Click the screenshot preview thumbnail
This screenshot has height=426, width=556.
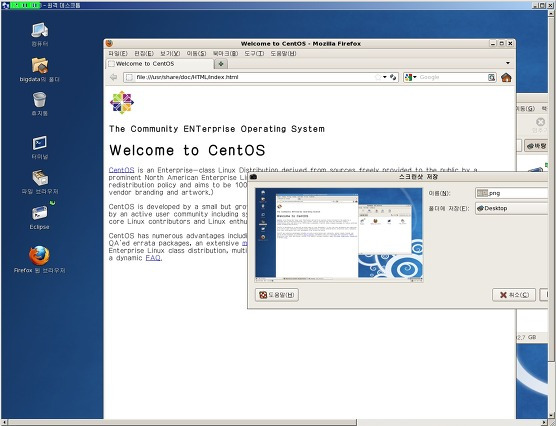339,235
